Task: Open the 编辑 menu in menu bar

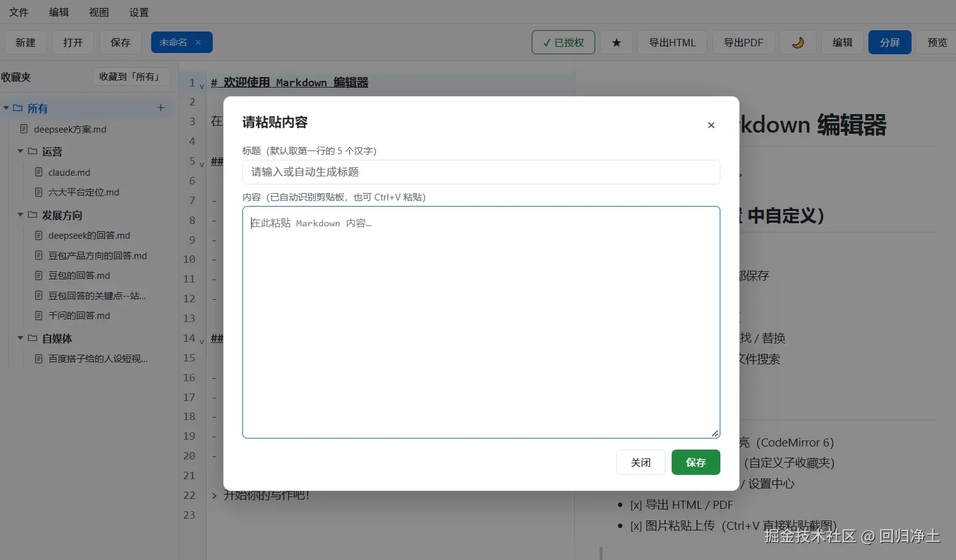Action: pos(59,12)
